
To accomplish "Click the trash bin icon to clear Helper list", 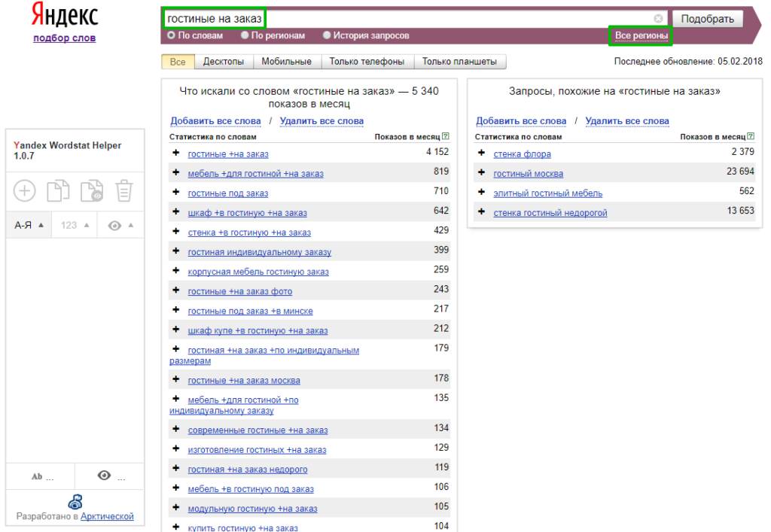I will click(124, 190).
